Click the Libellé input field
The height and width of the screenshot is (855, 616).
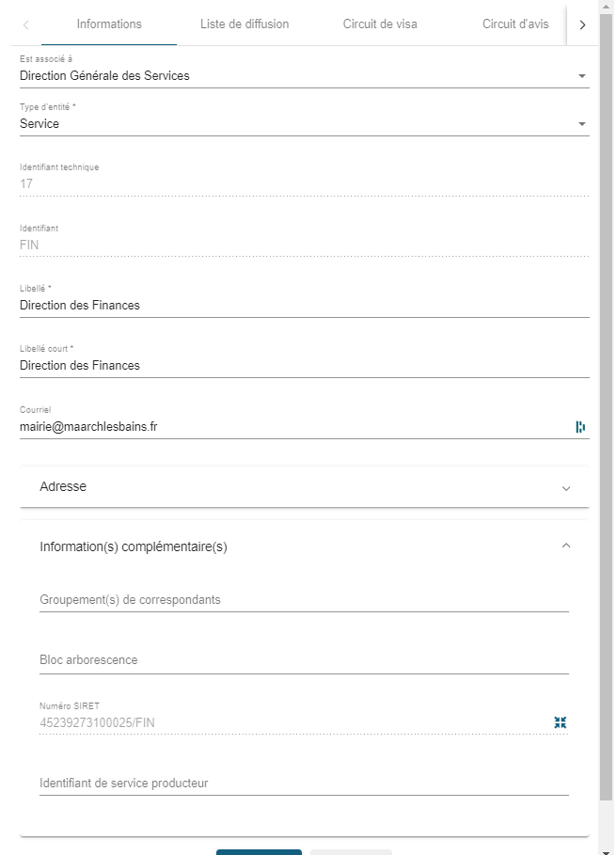(x=304, y=306)
